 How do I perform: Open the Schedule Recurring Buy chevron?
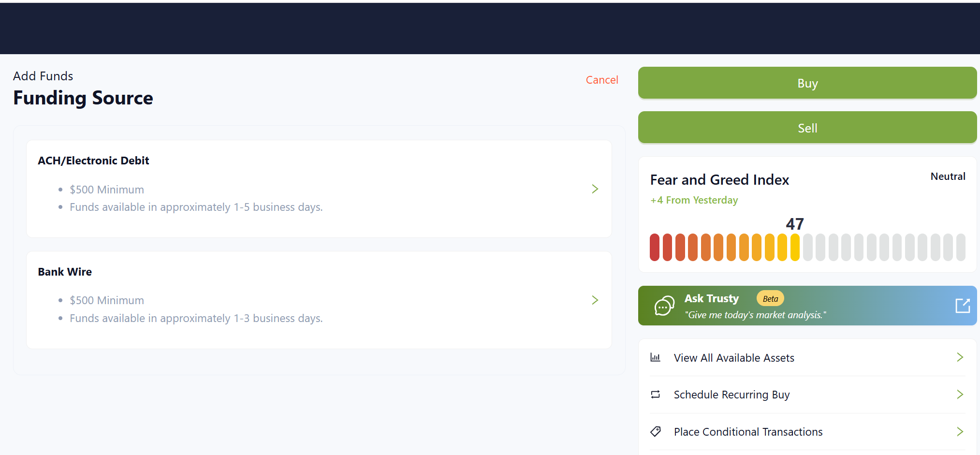click(x=960, y=395)
